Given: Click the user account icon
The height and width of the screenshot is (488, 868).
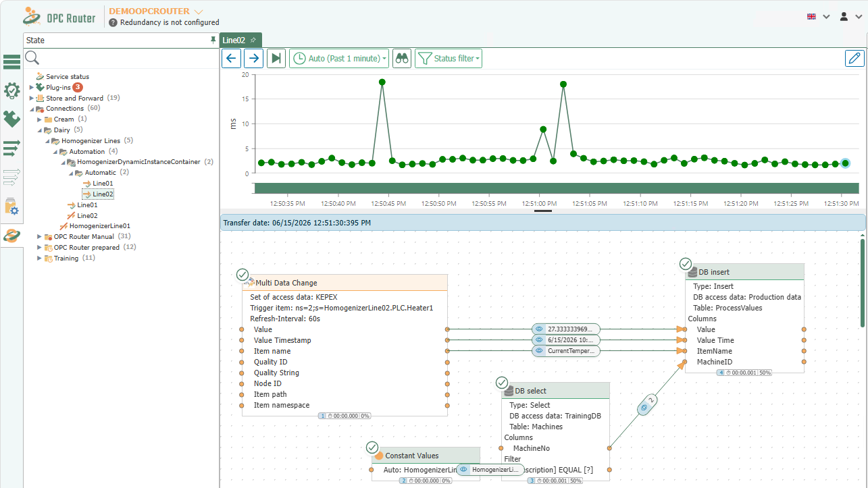Looking at the screenshot, I should pos(844,16).
